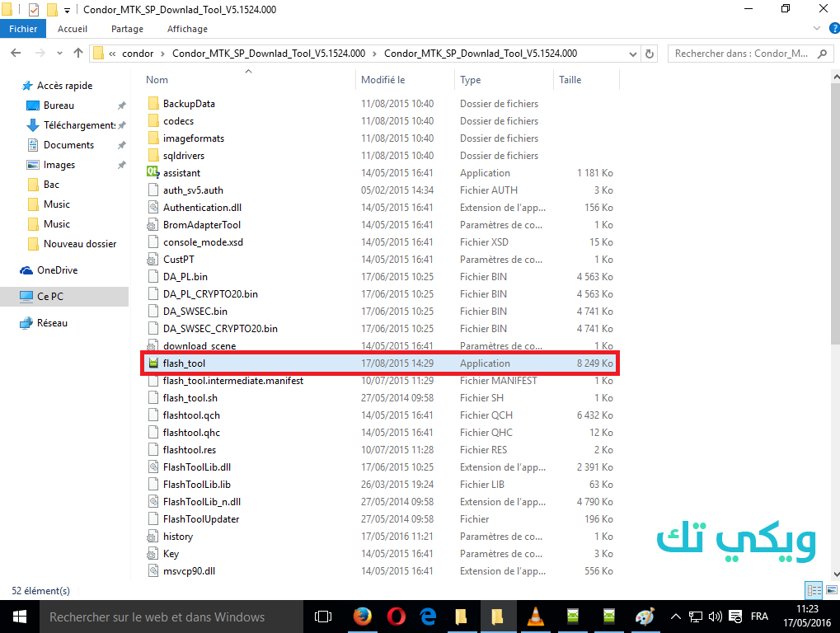Select the BackupData folder icon
840x633 pixels.
pos(153,103)
